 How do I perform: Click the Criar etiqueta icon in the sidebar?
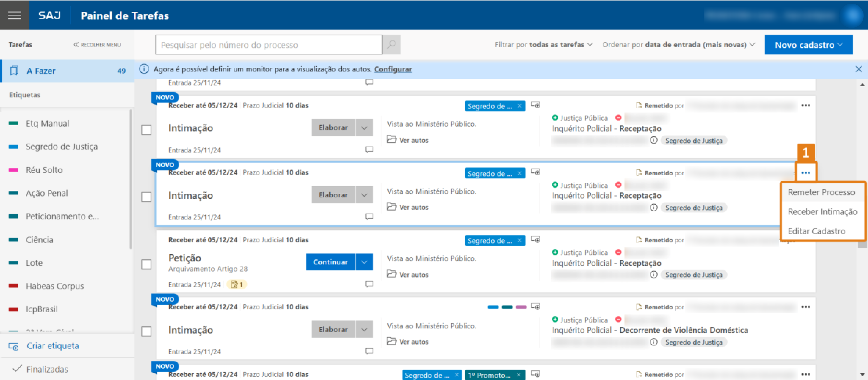coord(13,346)
